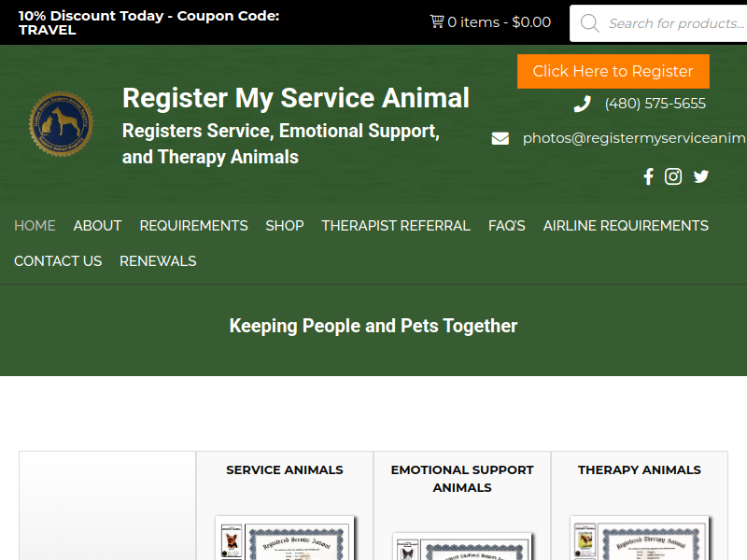The height and width of the screenshot is (560, 747).
Task: Call the (480) 575-5655 phone link
Action: click(x=655, y=104)
